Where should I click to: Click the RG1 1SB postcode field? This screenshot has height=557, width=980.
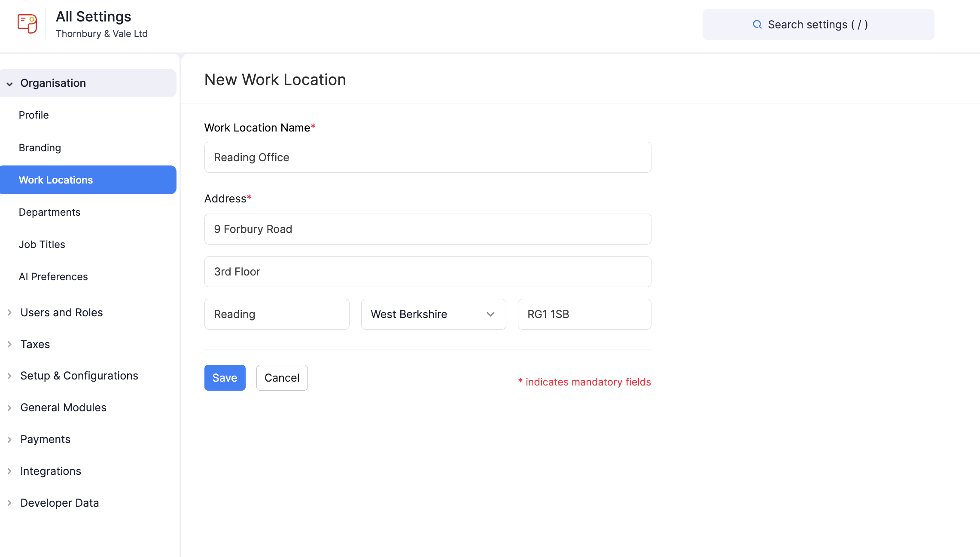584,314
